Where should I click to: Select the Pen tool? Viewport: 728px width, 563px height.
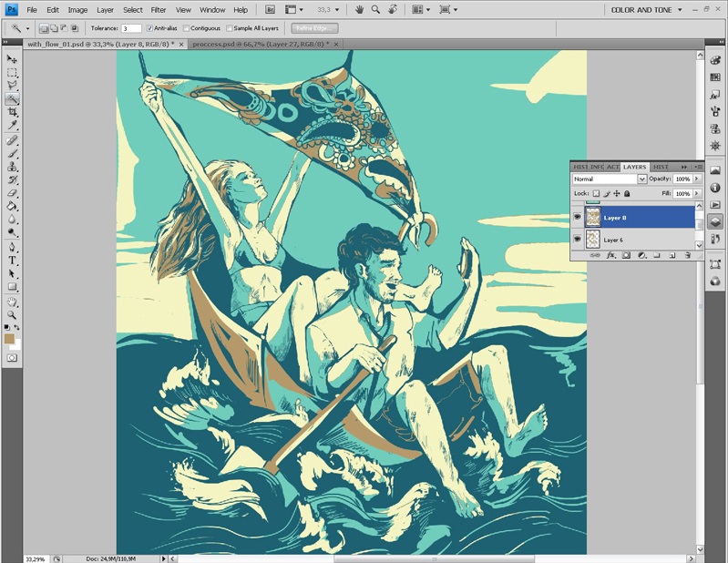(12, 246)
